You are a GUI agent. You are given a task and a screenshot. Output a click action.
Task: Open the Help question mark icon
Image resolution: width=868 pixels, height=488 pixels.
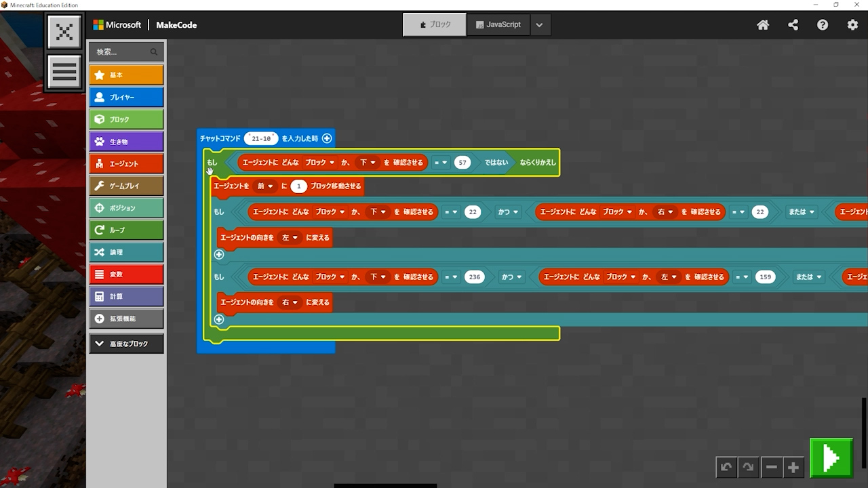(823, 25)
